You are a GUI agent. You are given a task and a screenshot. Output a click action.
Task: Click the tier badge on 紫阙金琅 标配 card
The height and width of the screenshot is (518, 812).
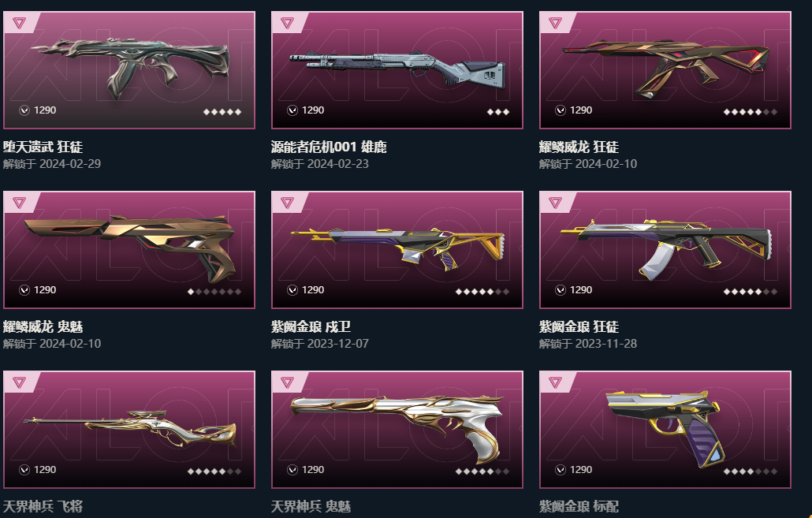[555, 382]
